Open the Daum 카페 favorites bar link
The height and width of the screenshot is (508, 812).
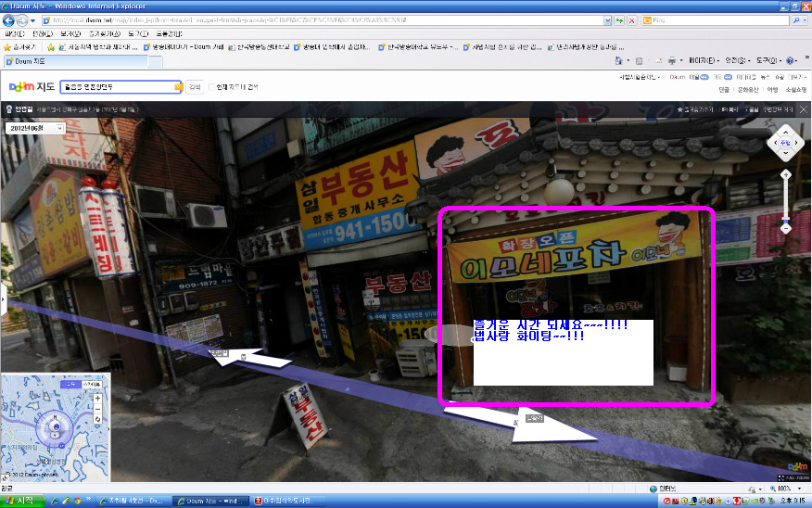tap(184, 47)
